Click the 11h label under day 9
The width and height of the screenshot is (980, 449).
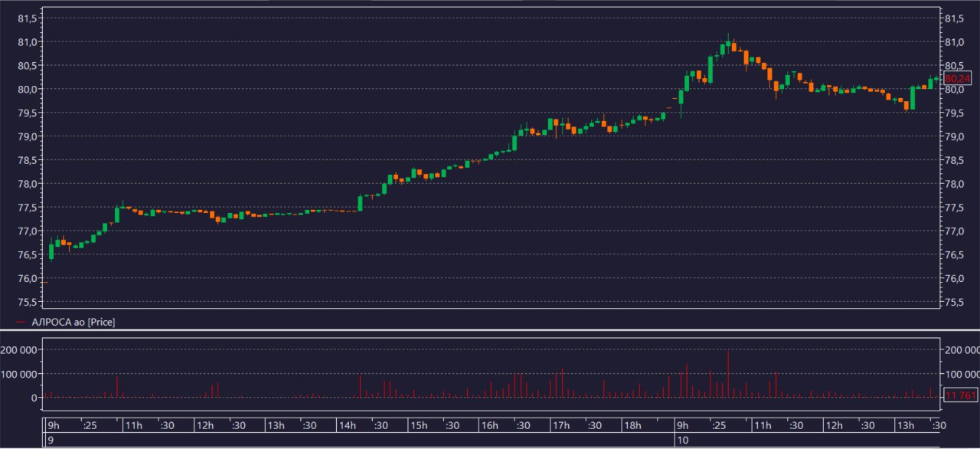coord(132,425)
